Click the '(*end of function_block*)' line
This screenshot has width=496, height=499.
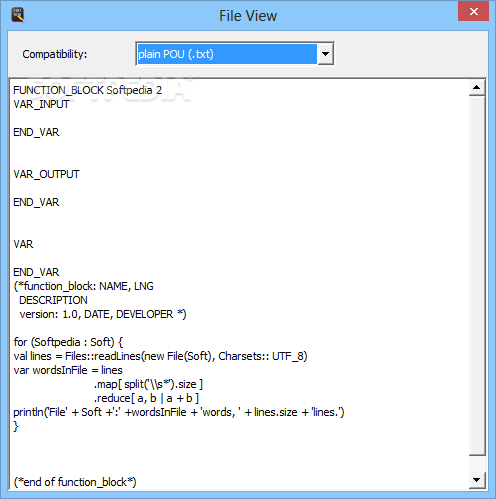[75, 482]
